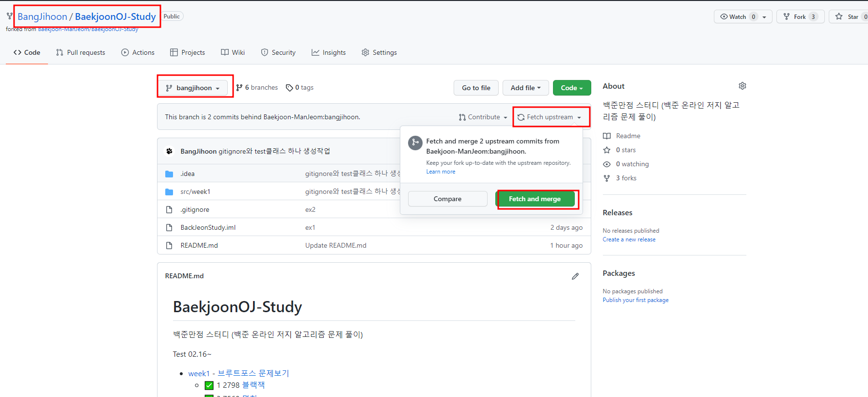The height and width of the screenshot is (397, 868).
Task: View the 0 watching link
Action: click(x=626, y=164)
